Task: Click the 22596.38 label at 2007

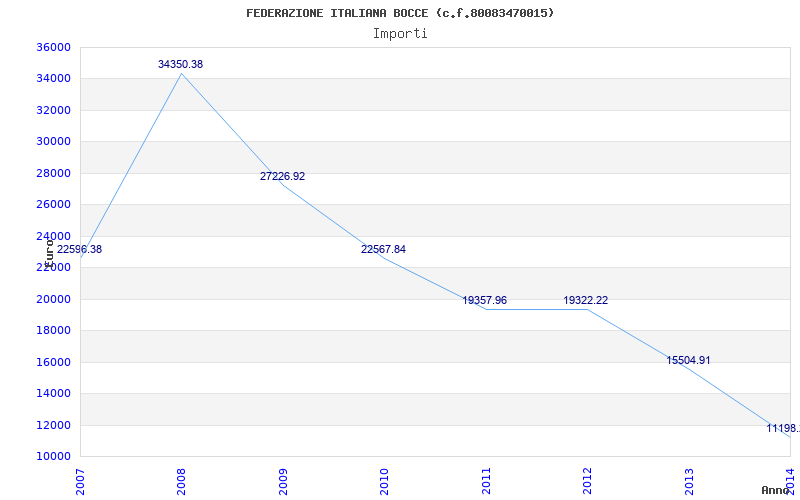Action: pyautogui.click(x=79, y=249)
